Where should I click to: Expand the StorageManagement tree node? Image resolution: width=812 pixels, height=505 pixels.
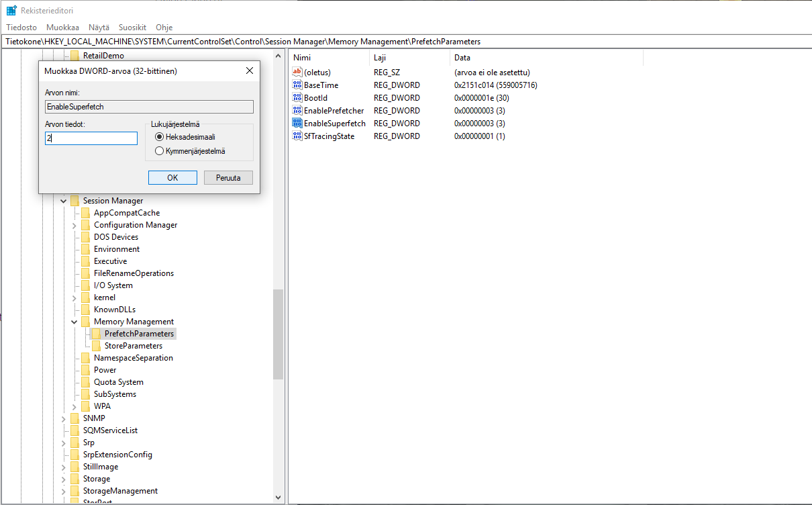click(x=64, y=491)
